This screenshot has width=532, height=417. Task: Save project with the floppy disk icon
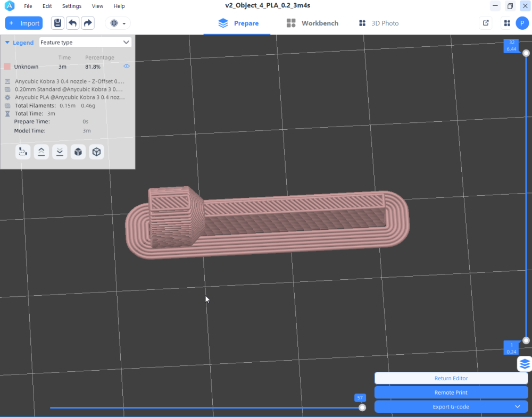point(57,23)
